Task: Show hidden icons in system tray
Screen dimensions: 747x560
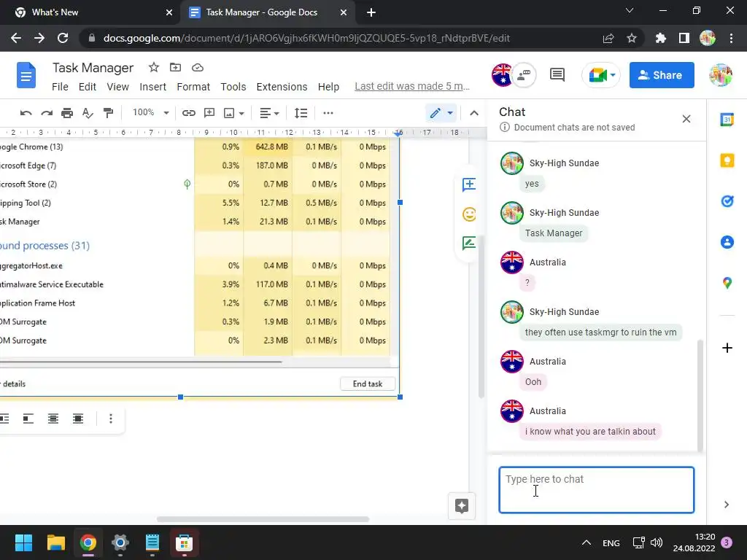Action: pyautogui.click(x=587, y=542)
